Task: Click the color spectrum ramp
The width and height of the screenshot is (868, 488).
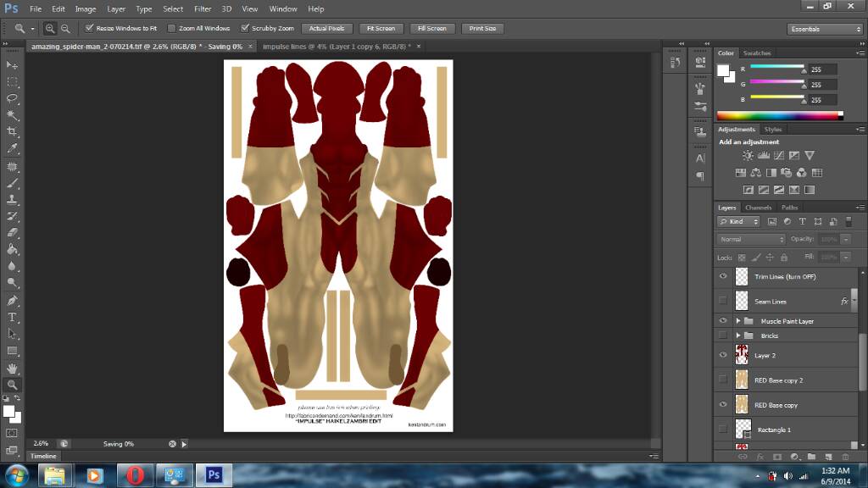Action: [x=780, y=115]
